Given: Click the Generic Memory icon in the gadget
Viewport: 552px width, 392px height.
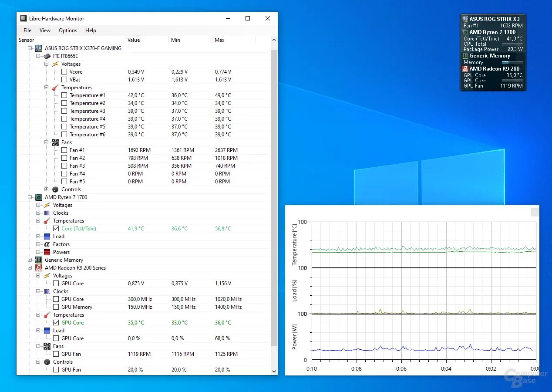Looking at the screenshot, I should pyautogui.click(x=465, y=56).
